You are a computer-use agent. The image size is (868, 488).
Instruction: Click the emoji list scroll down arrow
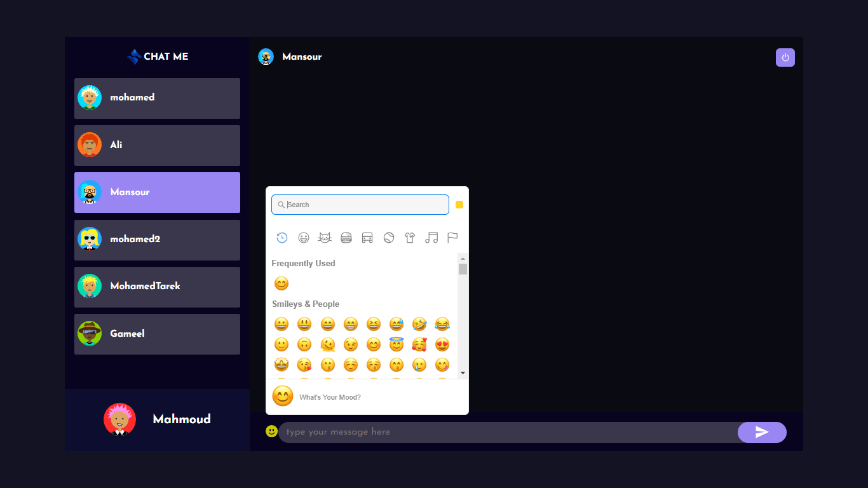[x=463, y=373]
